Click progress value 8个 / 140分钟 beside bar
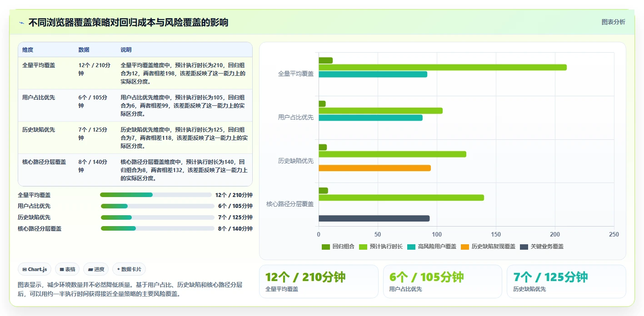644x316 pixels. click(235, 229)
